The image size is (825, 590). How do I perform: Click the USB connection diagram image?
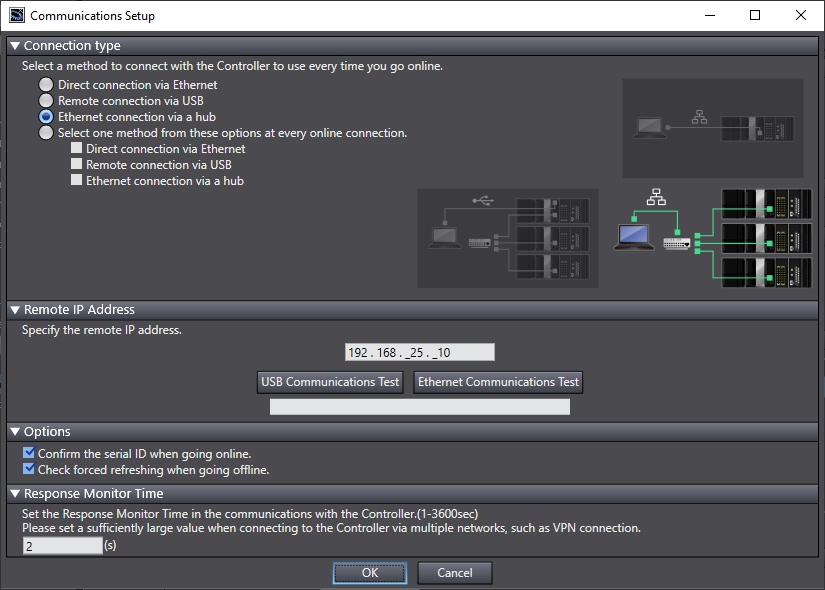coord(508,238)
